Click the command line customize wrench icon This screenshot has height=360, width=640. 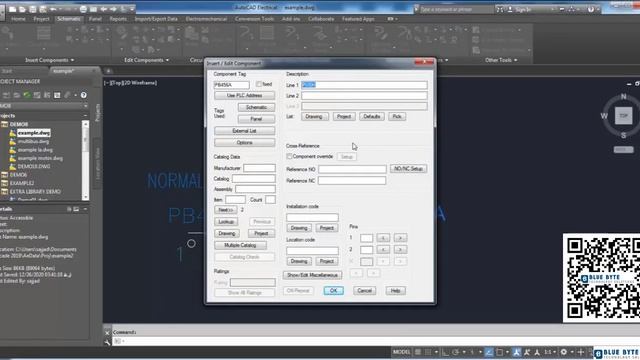click(107, 342)
